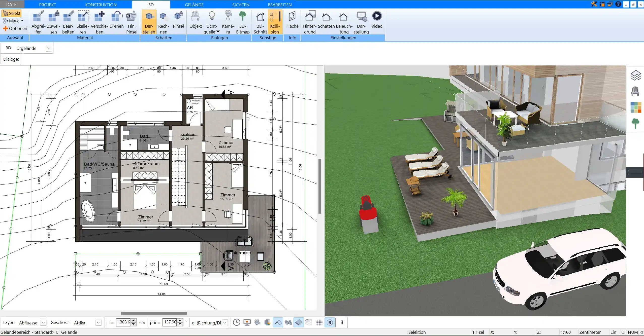
Task: Switch to the SICHTEN tab
Action: click(x=241, y=5)
